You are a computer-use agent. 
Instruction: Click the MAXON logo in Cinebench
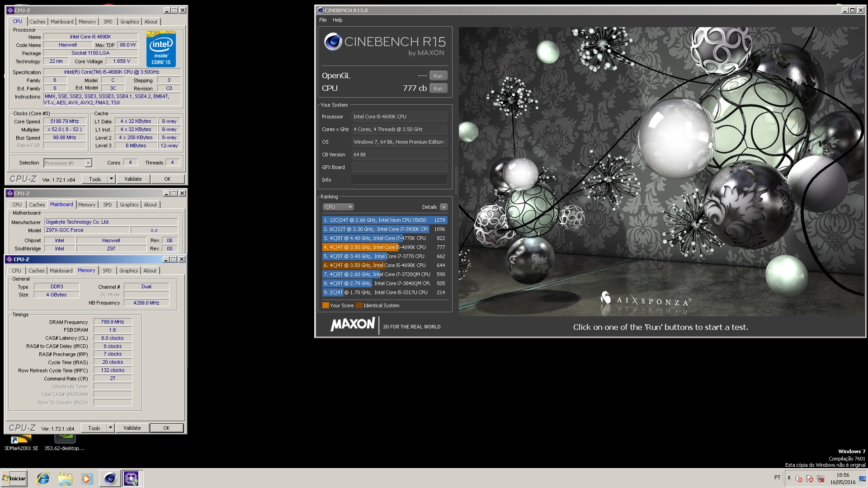pos(353,324)
